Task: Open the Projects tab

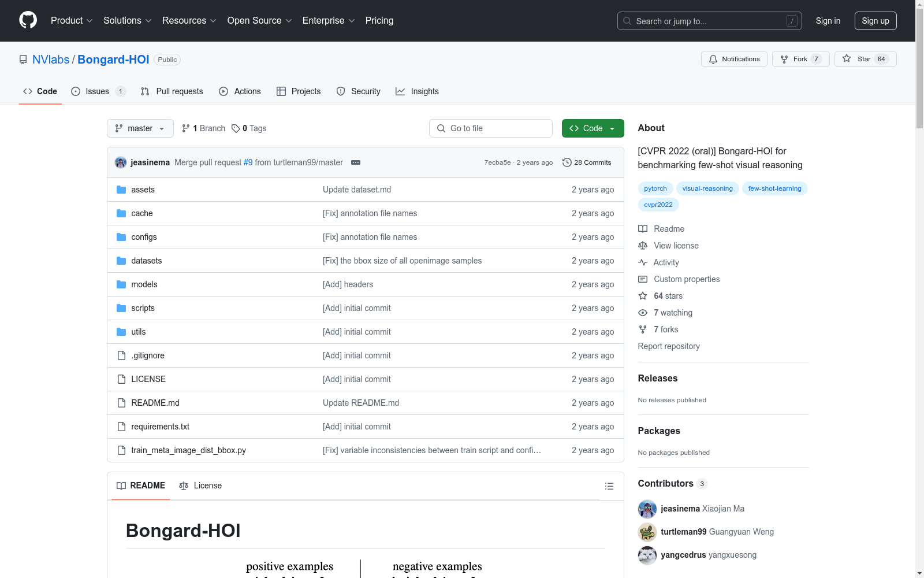Action: click(x=299, y=91)
